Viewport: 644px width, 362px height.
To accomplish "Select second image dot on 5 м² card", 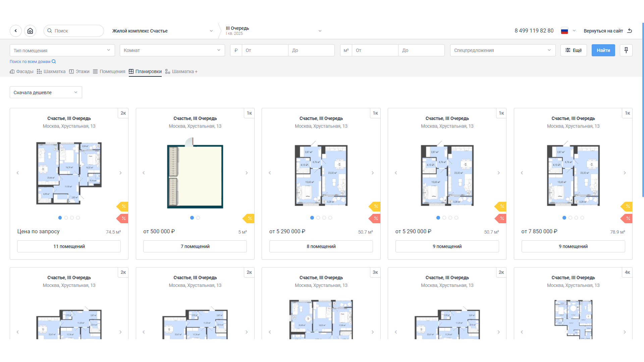I will point(198,218).
